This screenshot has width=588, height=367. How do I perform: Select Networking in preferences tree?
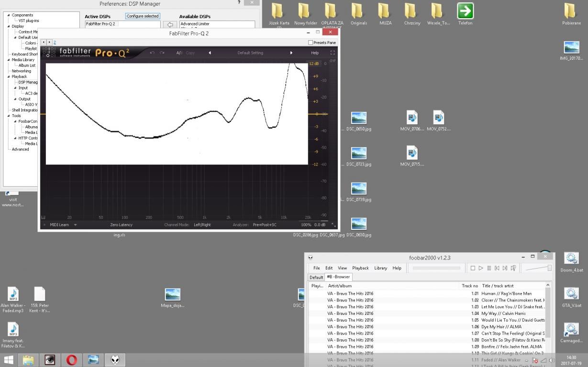[21, 71]
